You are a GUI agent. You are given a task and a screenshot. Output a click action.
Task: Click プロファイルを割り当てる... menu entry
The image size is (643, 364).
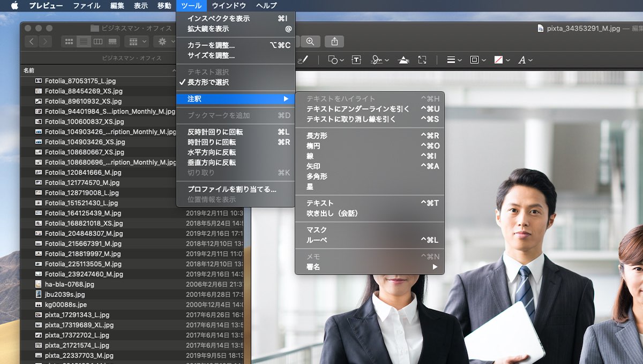pyautogui.click(x=231, y=189)
